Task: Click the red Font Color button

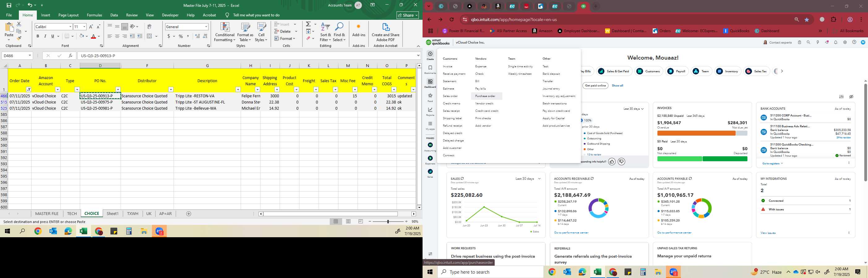Action: (94, 36)
